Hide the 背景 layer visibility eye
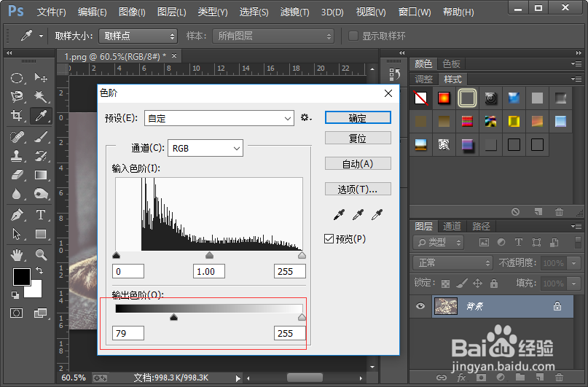The height and width of the screenshot is (387, 588). click(420, 306)
